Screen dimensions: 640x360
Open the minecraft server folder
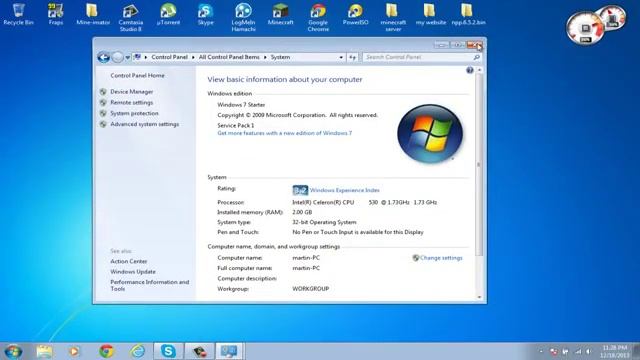(393, 18)
